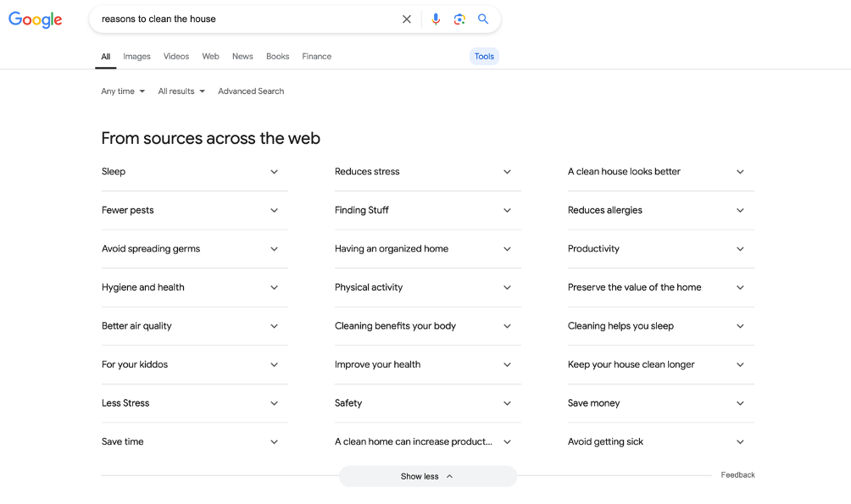Click the Feedback link
Image resolution: width=851 pixels, height=504 pixels.
[737, 474]
